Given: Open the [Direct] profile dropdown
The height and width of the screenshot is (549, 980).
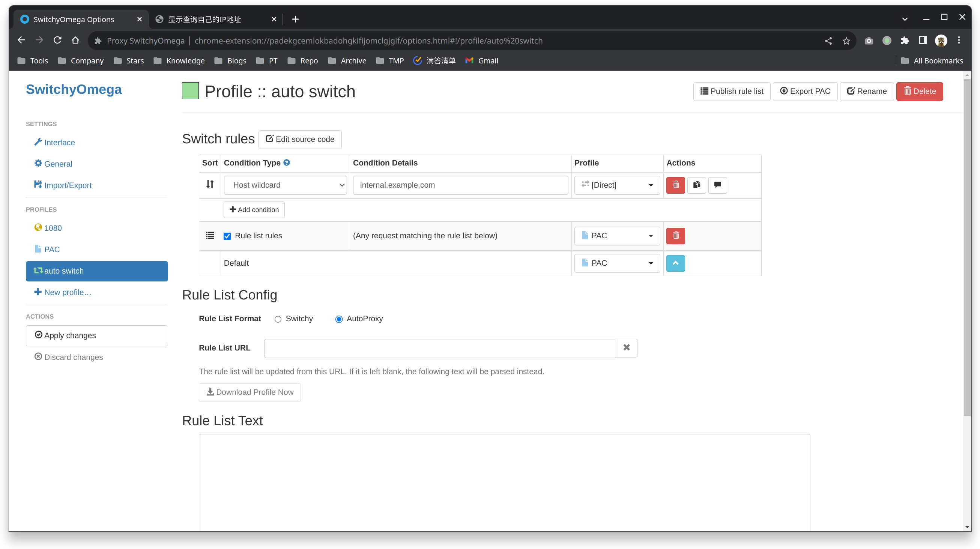Looking at the screenshot, I should [x=617, y=185].
